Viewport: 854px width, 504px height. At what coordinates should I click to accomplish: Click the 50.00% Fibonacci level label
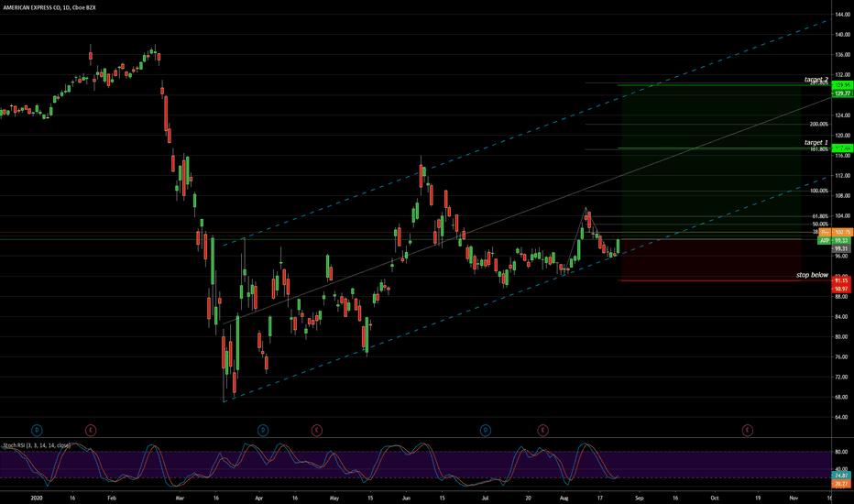[820, 224]
